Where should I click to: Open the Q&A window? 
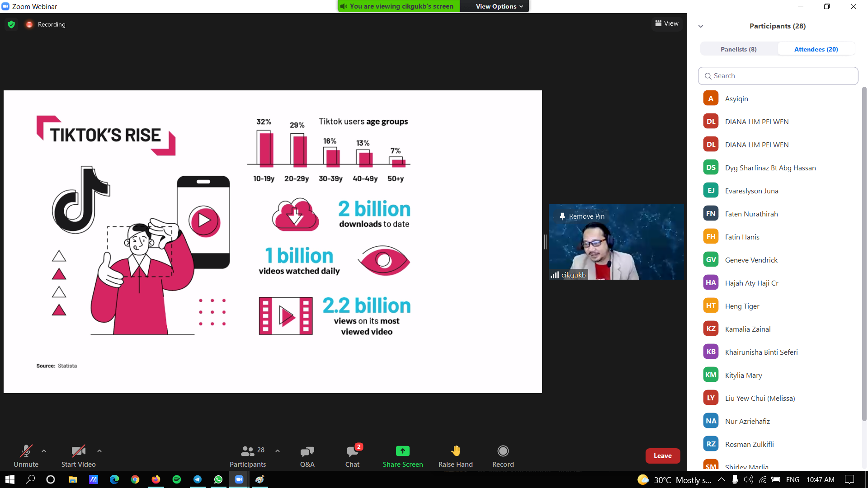coord(307,455)
